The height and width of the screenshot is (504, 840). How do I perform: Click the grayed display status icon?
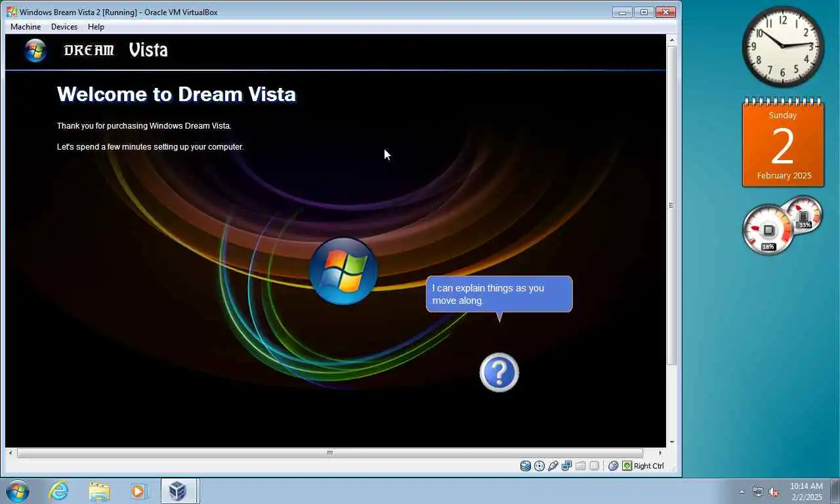point(594,466)
